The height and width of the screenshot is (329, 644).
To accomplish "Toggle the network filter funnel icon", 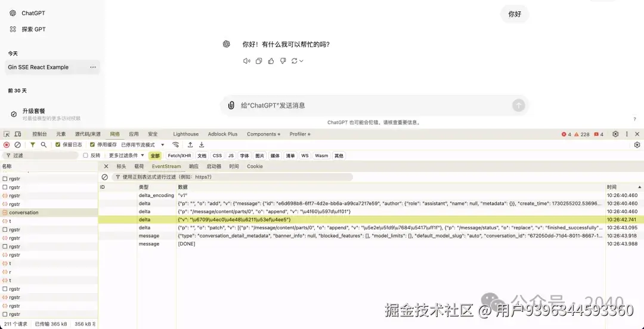I will coord(32,144).
